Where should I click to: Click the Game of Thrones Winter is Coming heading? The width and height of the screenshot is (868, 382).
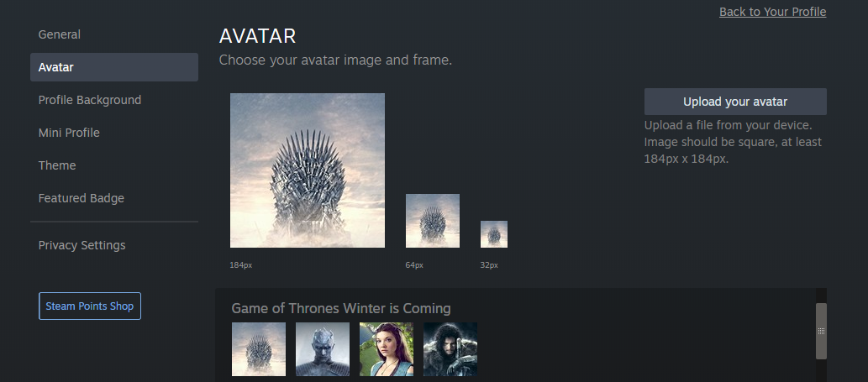pyautogui.click(x=341, y=308)
